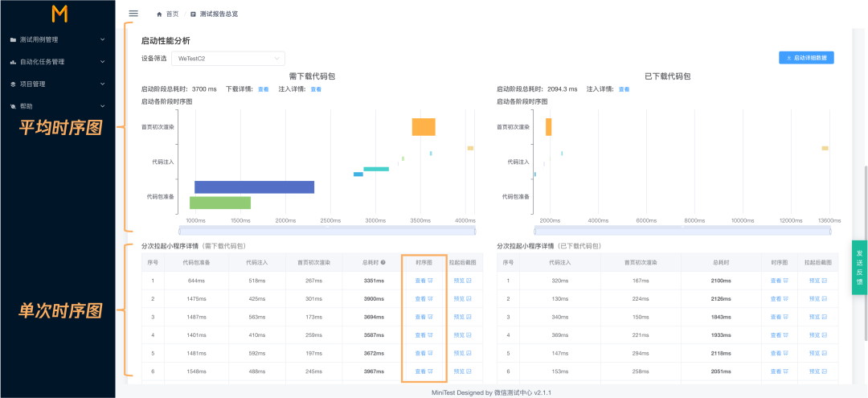This screenshot has width=868, height=398.
Task: View 注入详情 under 已下载代码包
Action: (624, 89)
